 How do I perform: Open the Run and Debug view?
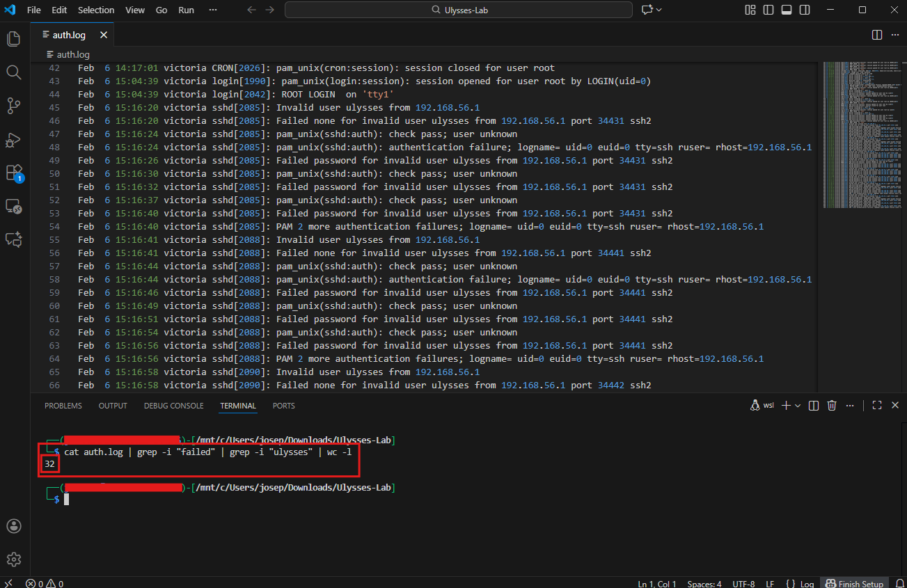(x=13, y=139)
